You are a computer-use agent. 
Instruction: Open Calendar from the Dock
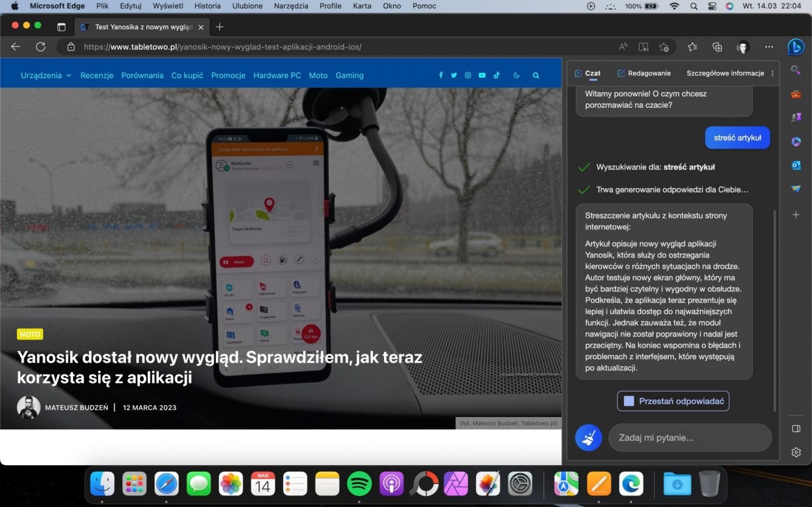[x=263, y=483]
